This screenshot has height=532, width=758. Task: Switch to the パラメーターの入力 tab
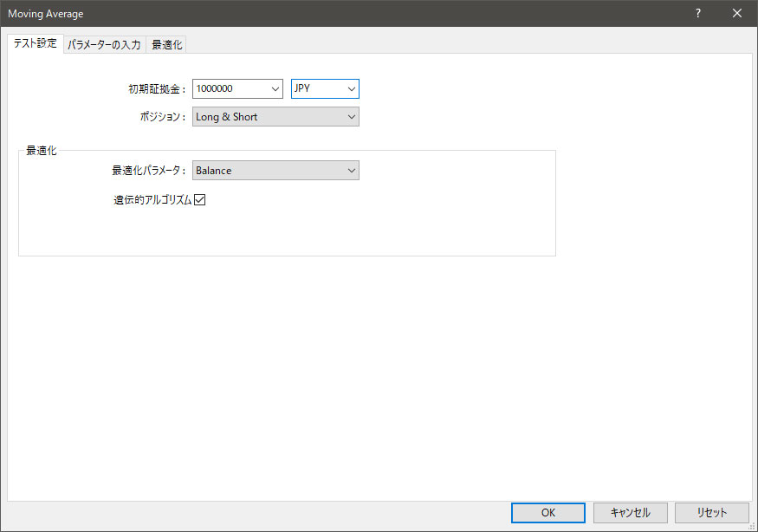[104, 44]
